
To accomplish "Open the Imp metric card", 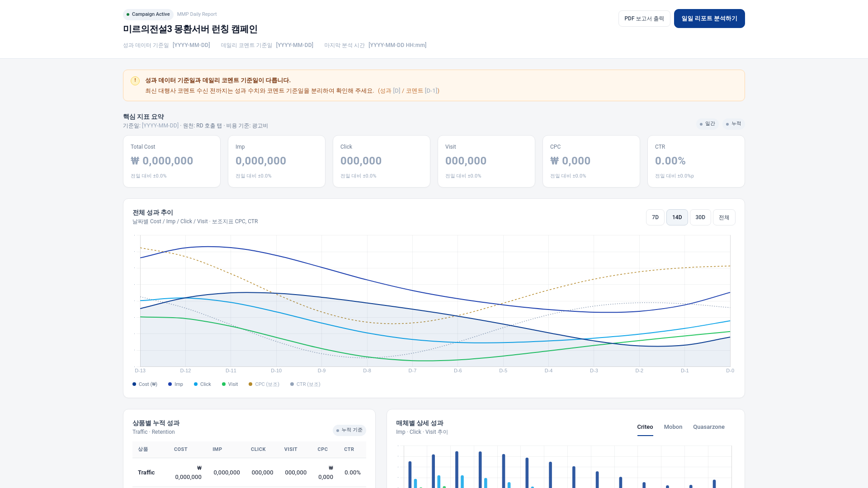I will coord(277,161).
